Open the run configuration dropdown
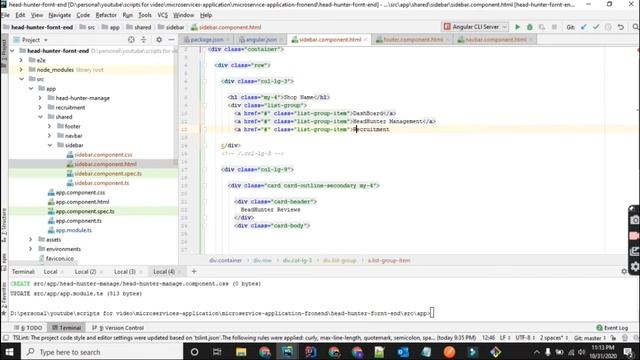Screen dimensions: 640x360 (x=475, y=27)
